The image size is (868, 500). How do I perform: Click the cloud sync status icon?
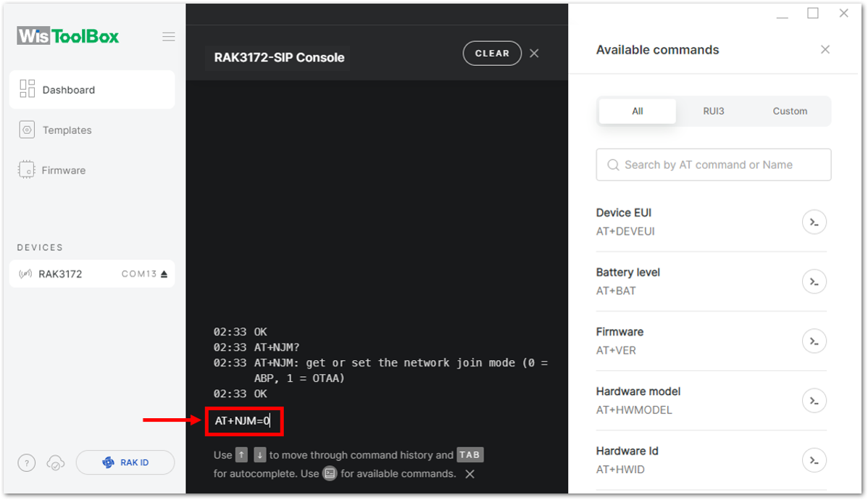(55, 463)
